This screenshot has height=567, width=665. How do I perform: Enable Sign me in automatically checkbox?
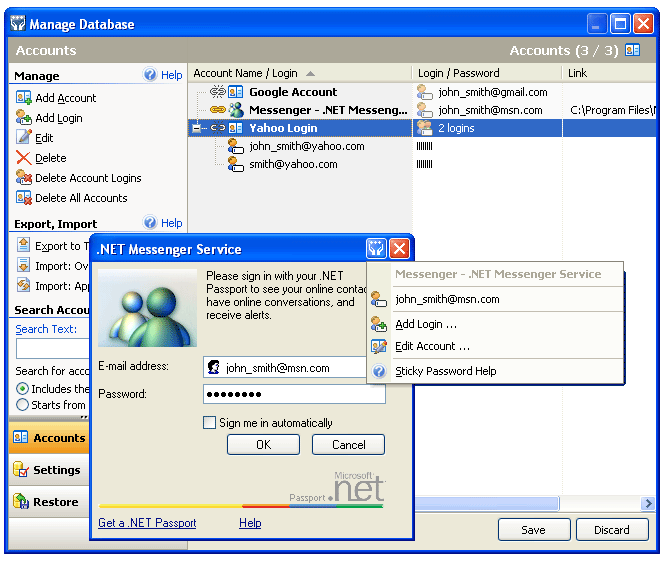coord(209,422)
